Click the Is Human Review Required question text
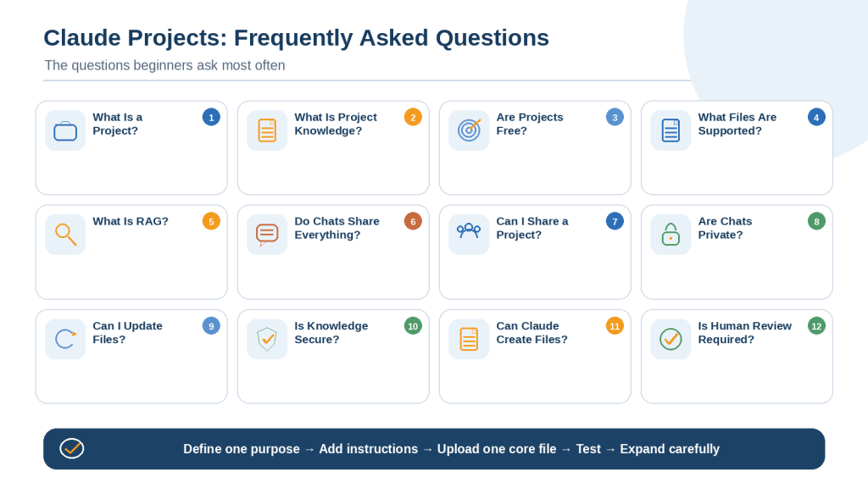The width and height of the screenshot is (868, 488). pos(744,332)
